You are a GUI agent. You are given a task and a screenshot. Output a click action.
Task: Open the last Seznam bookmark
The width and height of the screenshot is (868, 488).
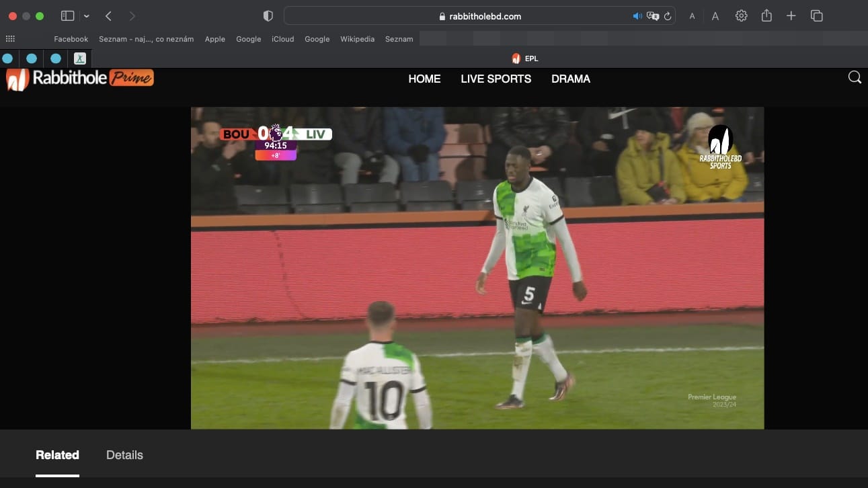[x=399, y=39]
